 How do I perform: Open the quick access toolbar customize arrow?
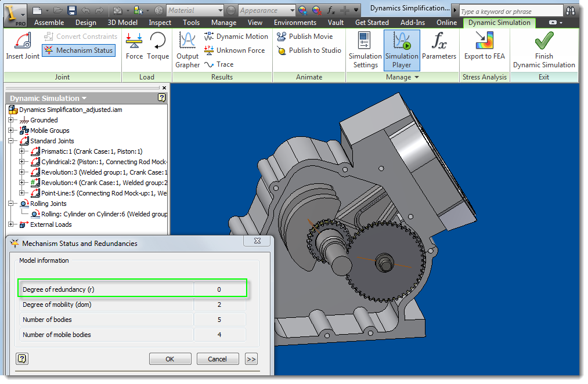(356, 10)
